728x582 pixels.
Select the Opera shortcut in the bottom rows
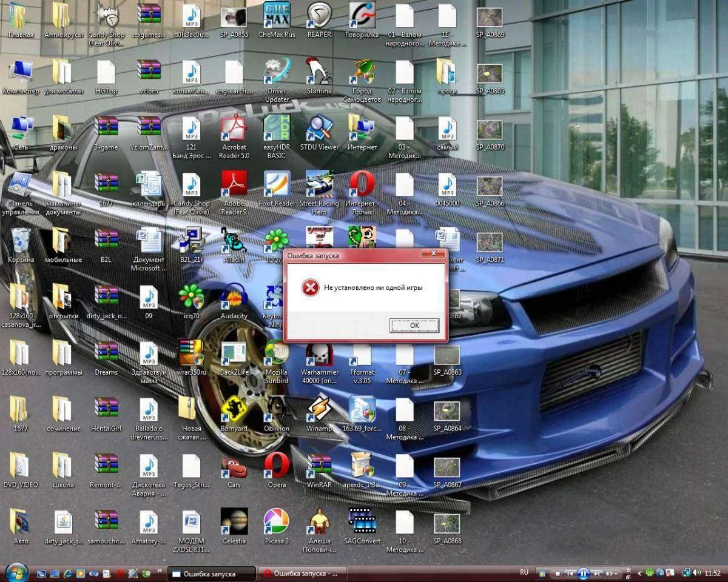(x=277, y=471)
